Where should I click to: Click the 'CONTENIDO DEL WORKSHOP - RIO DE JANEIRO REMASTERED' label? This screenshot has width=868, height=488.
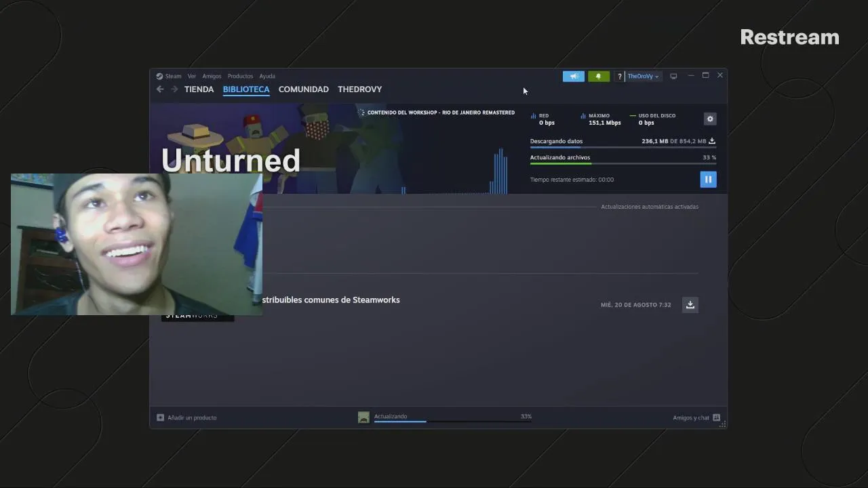[441, 113]
